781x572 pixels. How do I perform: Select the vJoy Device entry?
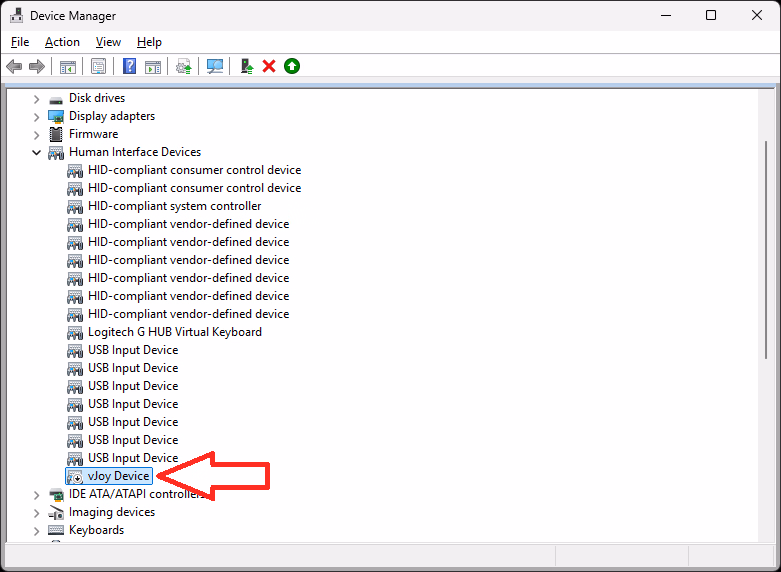click(109, 476)
